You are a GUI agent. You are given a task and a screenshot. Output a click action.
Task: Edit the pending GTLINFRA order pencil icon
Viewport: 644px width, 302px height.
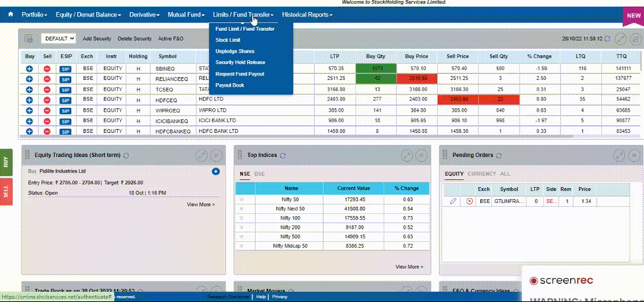pos(453,201)
